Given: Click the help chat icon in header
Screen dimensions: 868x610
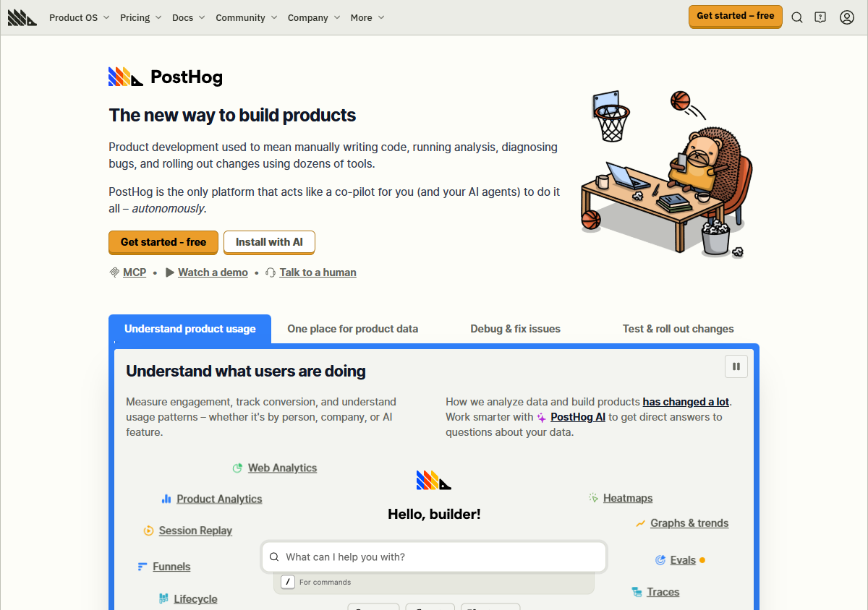Looking at the screenshot, I should coord(820,17).
